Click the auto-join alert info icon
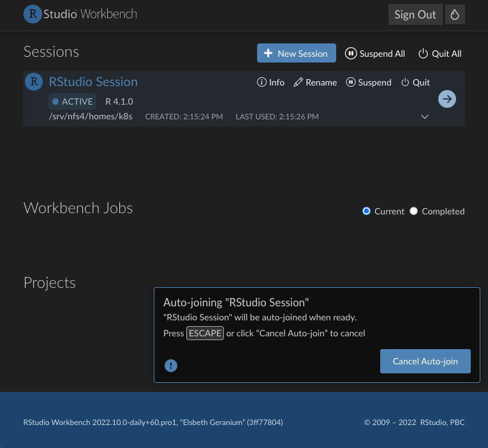This screenshot has height=448, width=488. (x=171, y=366)
